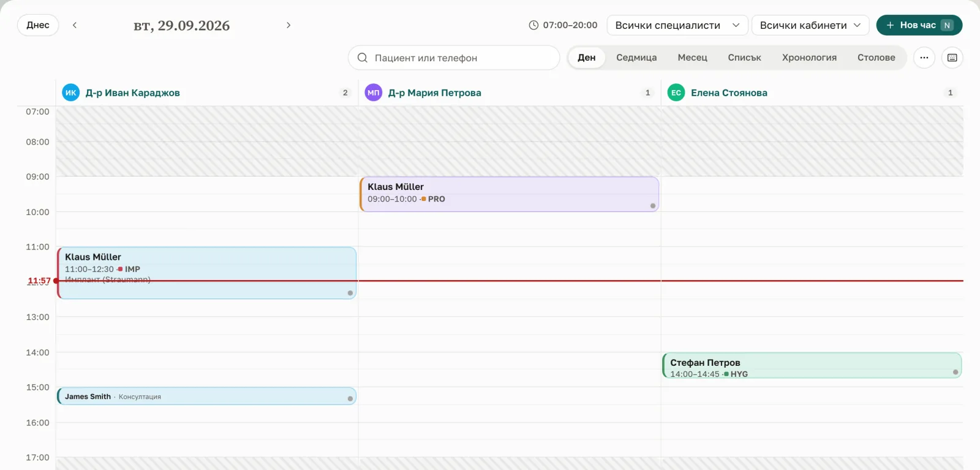980x470 pixels.
Task: Click the magnifier icon in the patient search
Action: pyautogui.click(x=363, y=58)
